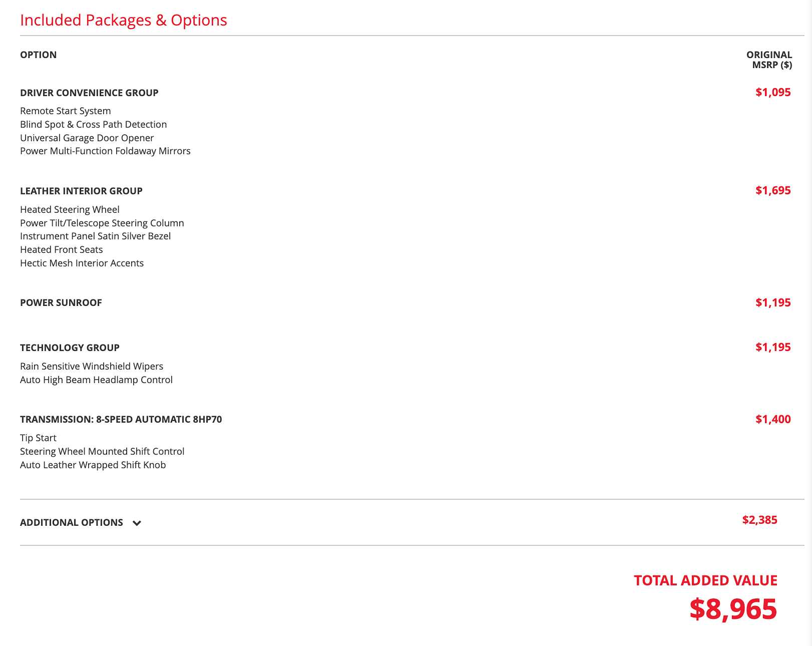812x646 pixels.
Task: Click the Additional Options label
Action: [x=72, y=523]
